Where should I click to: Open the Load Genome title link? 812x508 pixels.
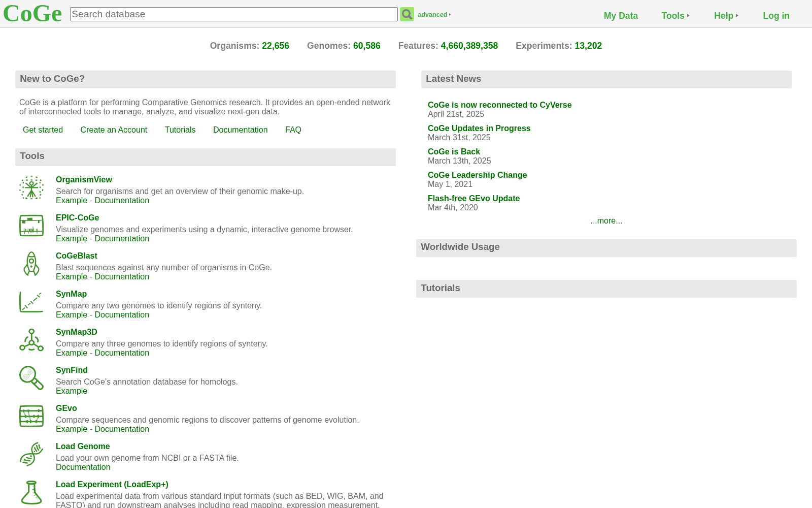click(83, 447)
